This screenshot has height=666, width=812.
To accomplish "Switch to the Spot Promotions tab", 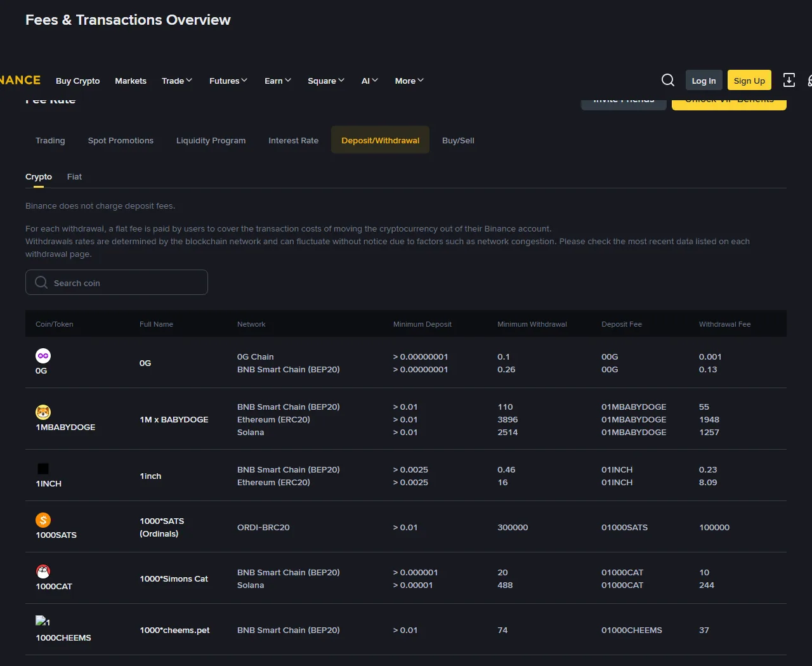I will coord(121,140).
